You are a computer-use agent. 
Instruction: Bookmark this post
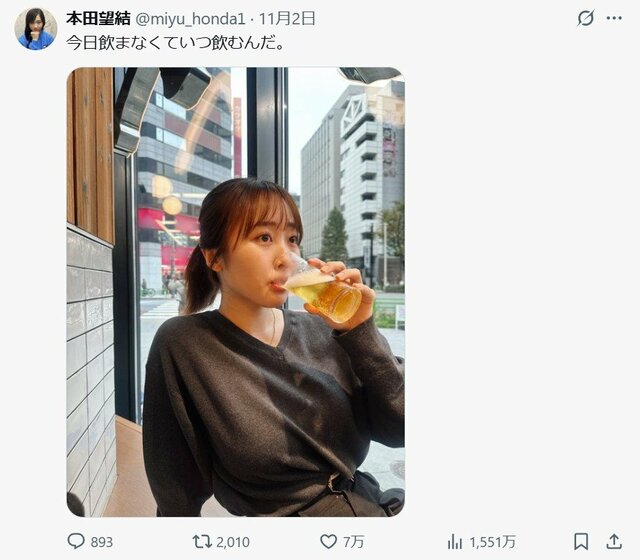pos(581,541)
